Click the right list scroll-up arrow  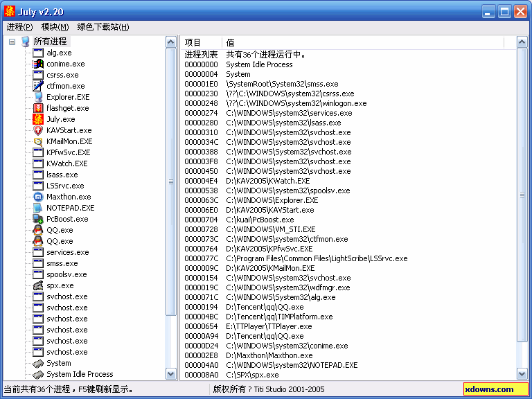point(522,42)
